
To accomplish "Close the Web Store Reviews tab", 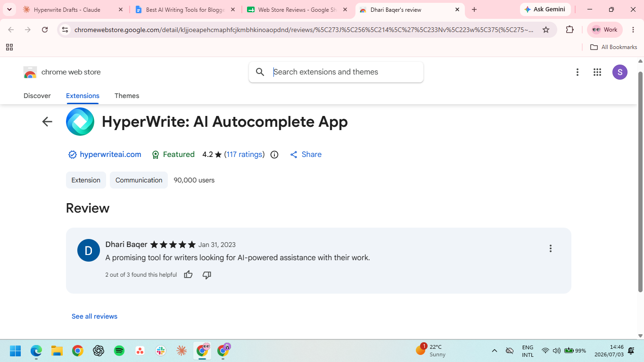I will tap(345, 9).
